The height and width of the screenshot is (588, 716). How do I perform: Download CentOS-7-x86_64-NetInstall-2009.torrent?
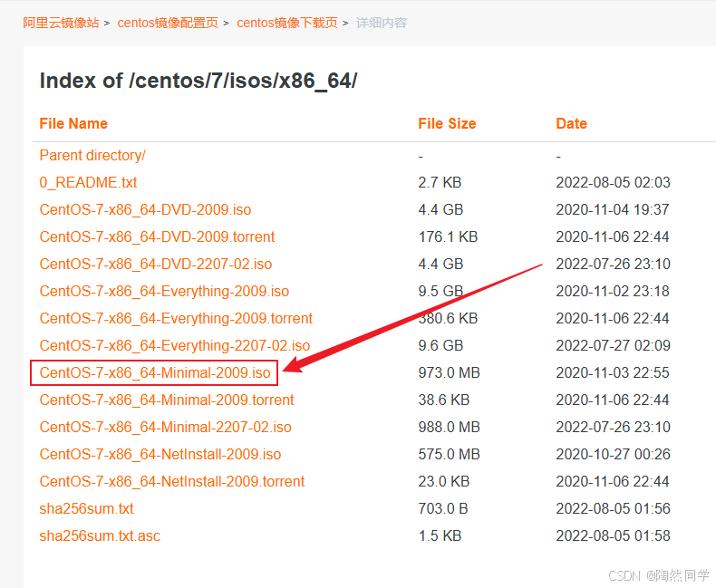[171, 481]
